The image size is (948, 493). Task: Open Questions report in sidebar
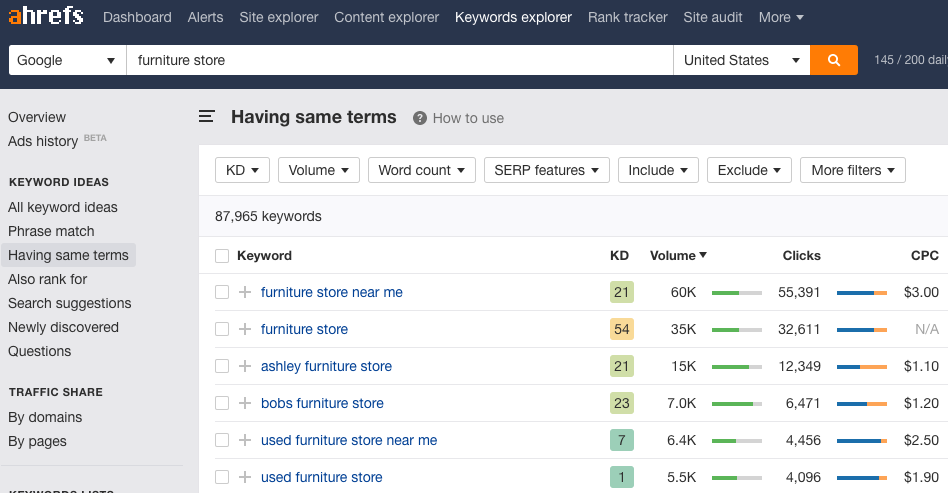tap(39, 351)
